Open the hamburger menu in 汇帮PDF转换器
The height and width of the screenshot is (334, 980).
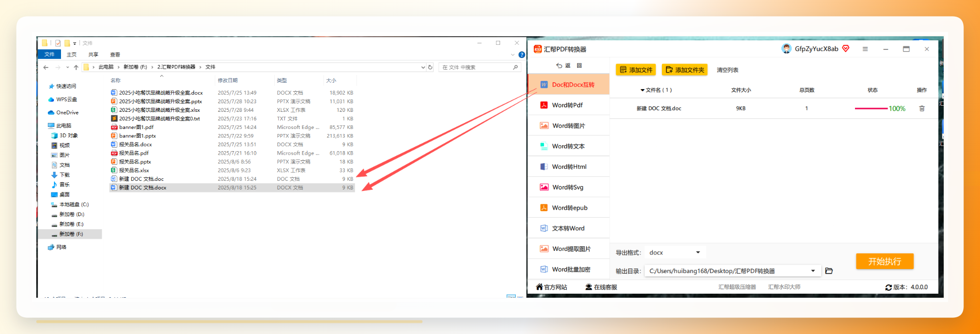pyautogui.click(x=865, y=49)
